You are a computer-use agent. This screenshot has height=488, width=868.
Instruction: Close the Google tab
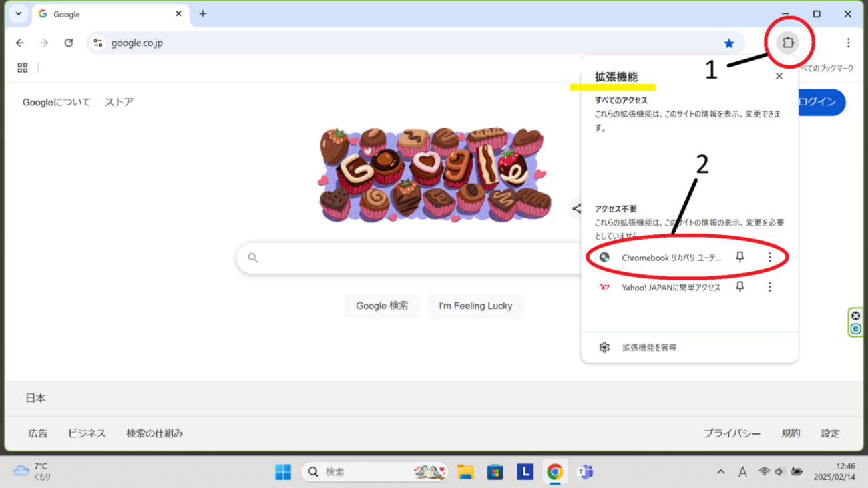[x=178, y=13]
